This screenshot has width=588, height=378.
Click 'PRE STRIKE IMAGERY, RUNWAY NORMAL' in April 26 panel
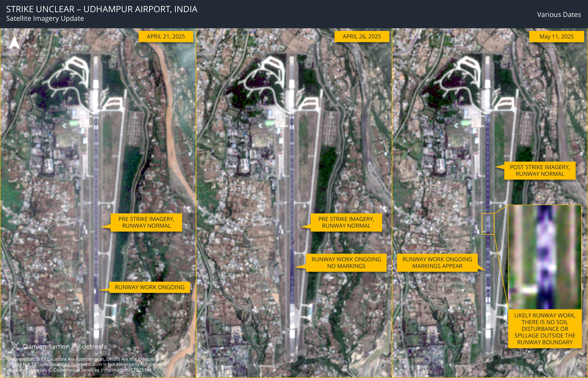pyautogui.click(x=346, y=222)
